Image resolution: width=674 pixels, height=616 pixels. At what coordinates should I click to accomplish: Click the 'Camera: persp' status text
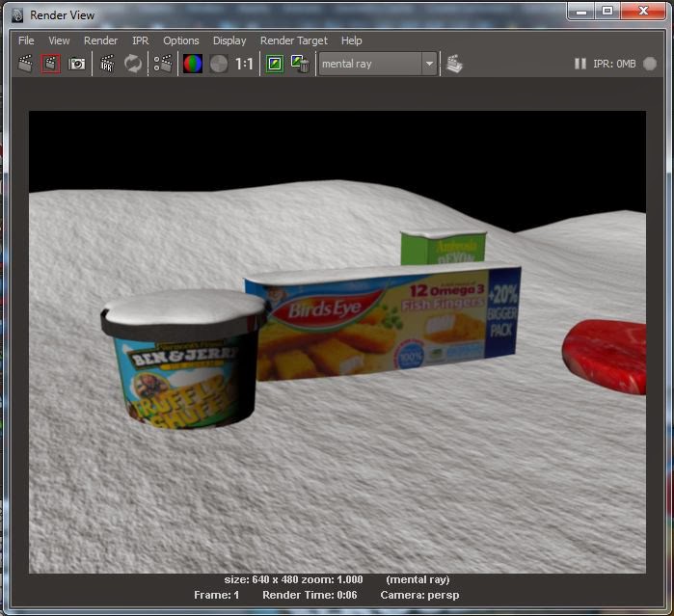(x=420, y=595)
